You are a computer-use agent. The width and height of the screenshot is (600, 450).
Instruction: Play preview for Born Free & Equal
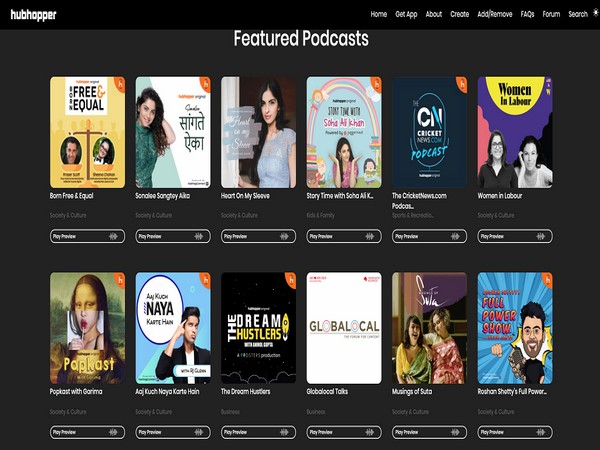[x=87, y=236]
